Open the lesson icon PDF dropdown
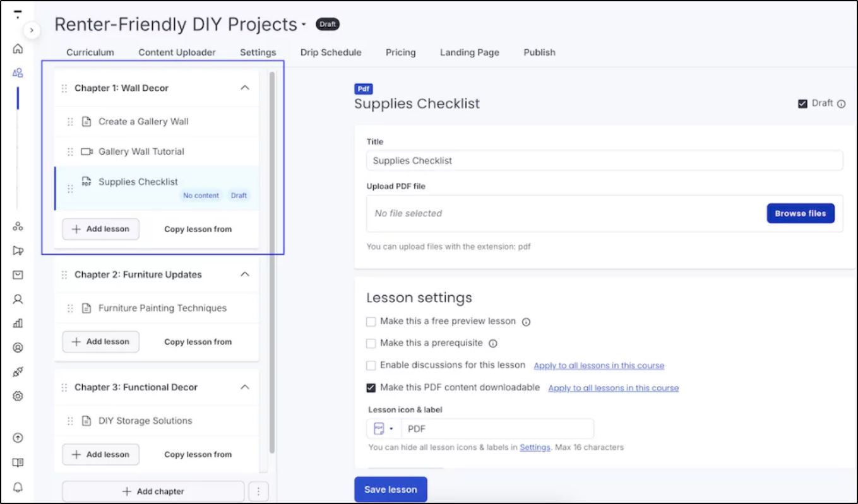The height and width of the screenshot is (504, 858). [x=383, y=429]
